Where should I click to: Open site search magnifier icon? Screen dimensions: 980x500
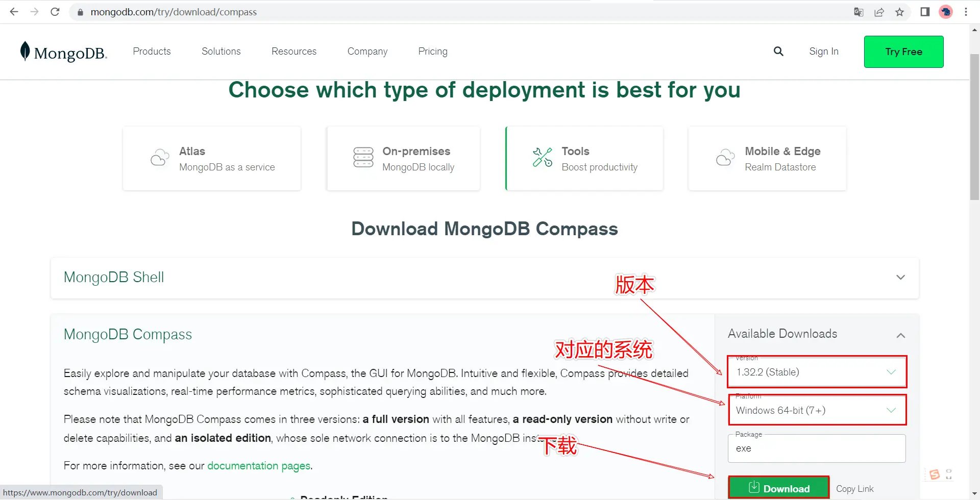778,51
